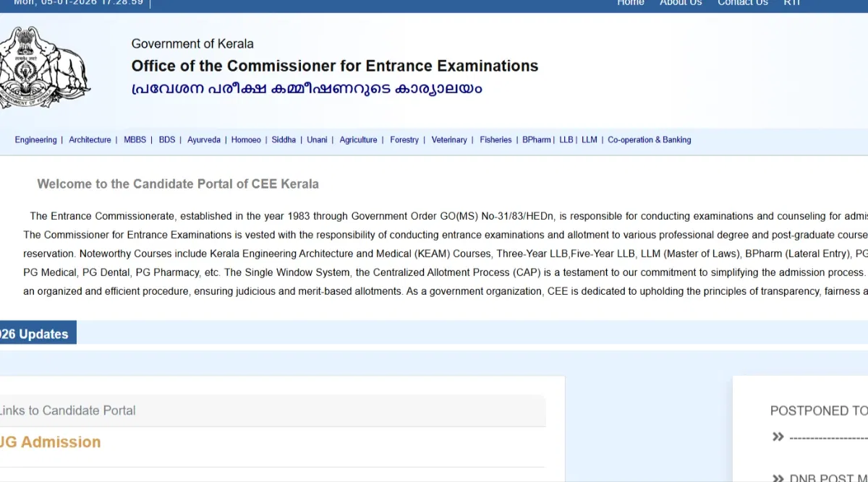
Task: Open the Architecture course link
Action: [x=90, y=140]
